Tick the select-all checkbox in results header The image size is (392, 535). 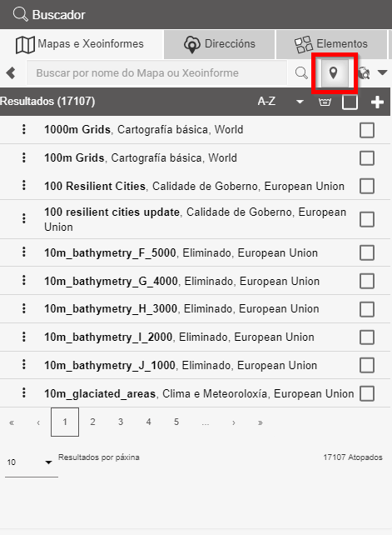point(350,102)
